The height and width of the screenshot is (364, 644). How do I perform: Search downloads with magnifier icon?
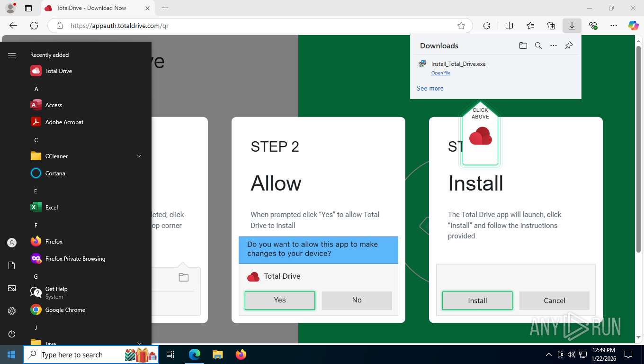coord(538,45)
